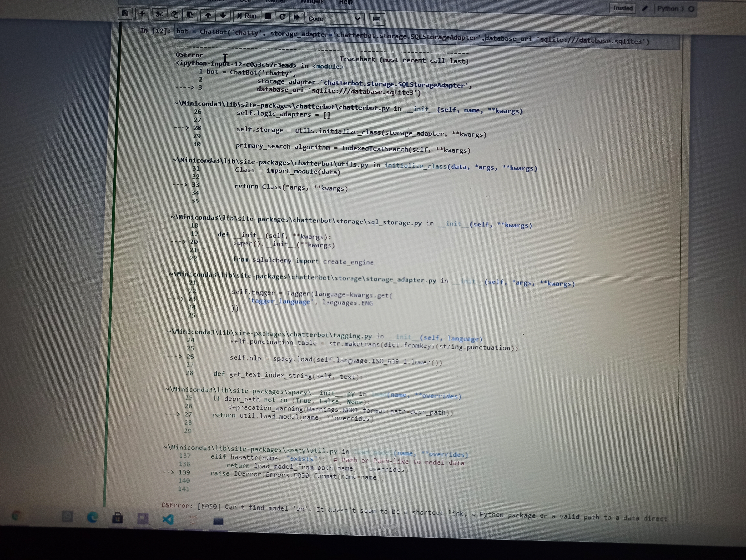
Task: Save the notebook with the floppy disk icon
Action: pyautogui.click(x=125, y=14)
